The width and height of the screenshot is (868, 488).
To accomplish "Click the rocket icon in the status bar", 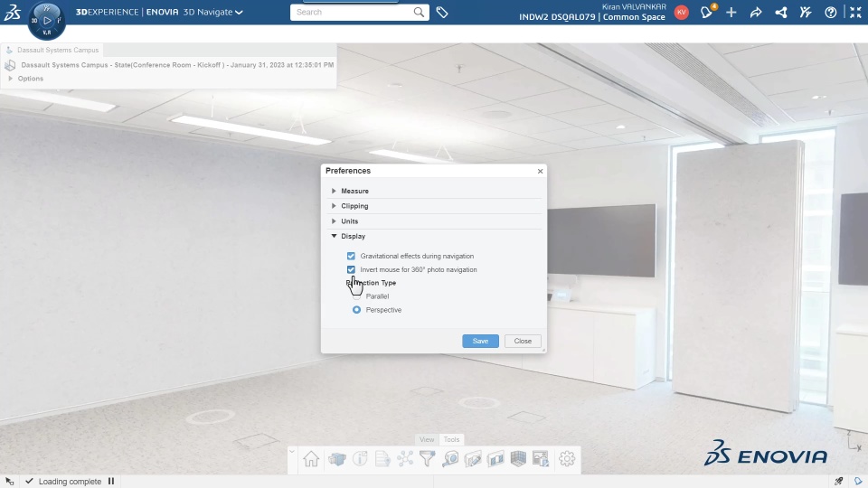I will 839,482.
